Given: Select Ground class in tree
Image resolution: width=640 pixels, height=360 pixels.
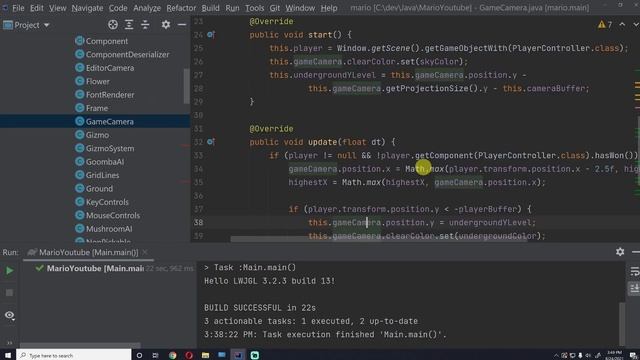Looking at the screenshot, I should (x=94, y=189).
